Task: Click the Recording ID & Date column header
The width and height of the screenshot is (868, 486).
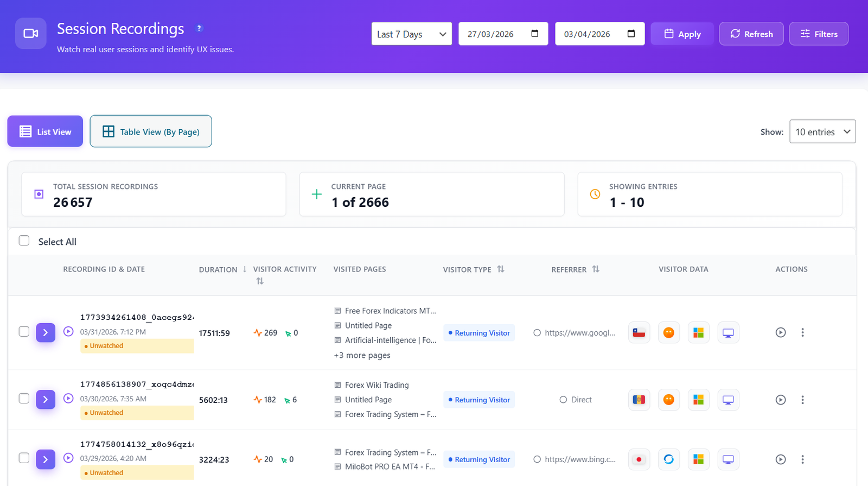Action: click(104, 269)
